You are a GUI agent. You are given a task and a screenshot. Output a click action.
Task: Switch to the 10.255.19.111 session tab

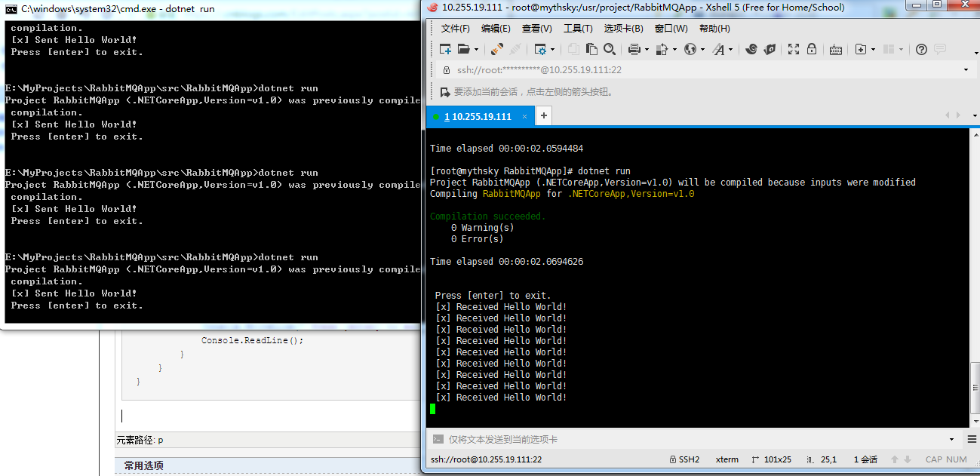pyautogui.click(x=481, y=116)
